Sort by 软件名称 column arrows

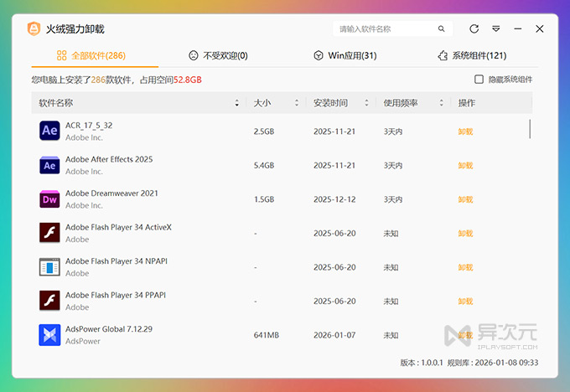click(x=237, y=103)
